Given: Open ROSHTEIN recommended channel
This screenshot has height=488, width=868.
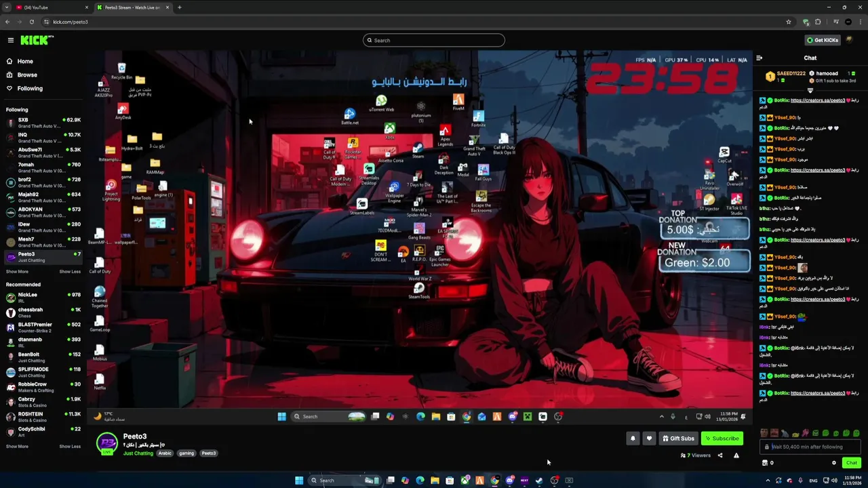Looking at the screenshot, I should click(x=43, y=417).
